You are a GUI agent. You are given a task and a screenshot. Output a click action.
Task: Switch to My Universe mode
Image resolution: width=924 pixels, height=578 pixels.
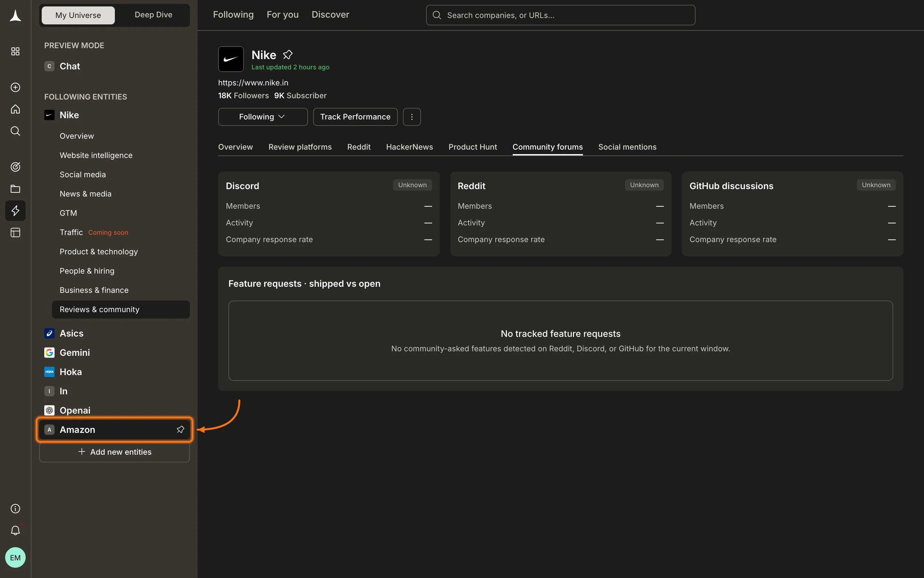coord(78,15)
